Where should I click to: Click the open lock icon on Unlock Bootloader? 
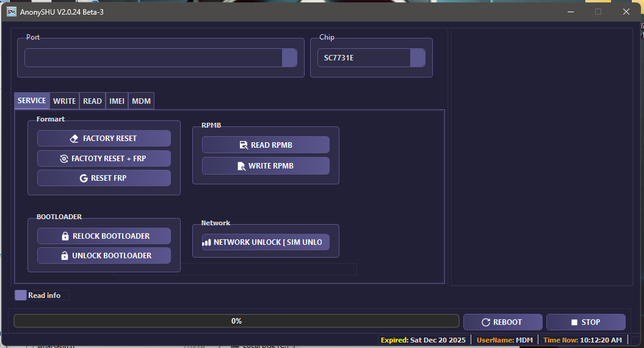click(x=65, y=256)
